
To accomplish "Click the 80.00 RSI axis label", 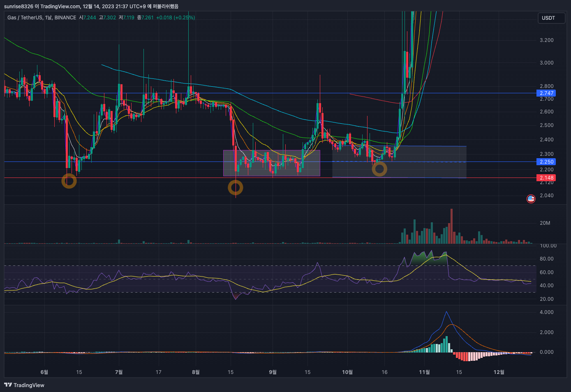I will [546, 259].
